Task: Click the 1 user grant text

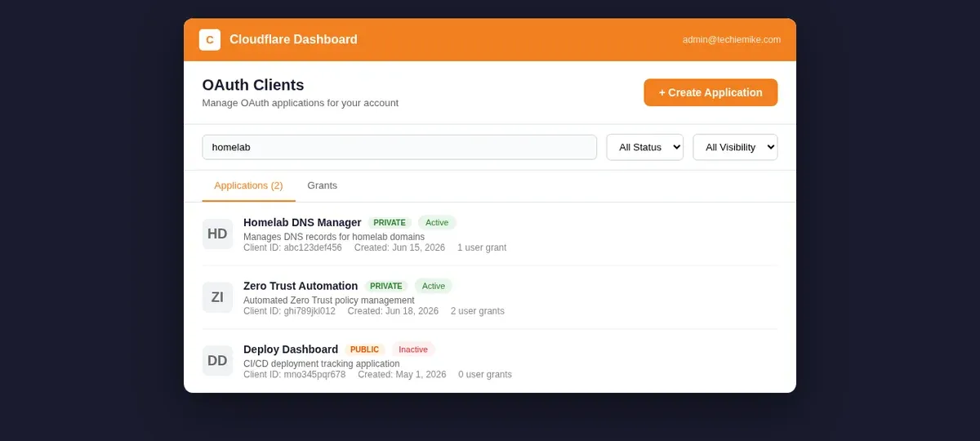Action: 482,247
